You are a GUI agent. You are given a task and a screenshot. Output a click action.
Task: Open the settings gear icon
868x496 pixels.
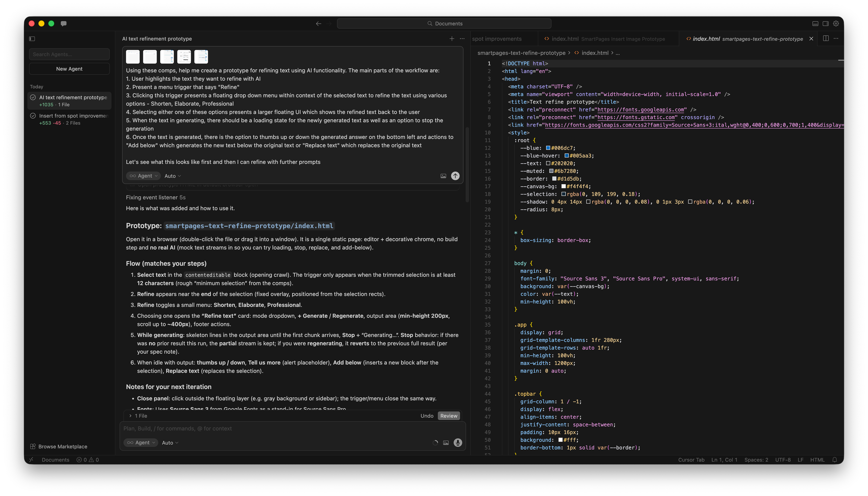[836, 23]
